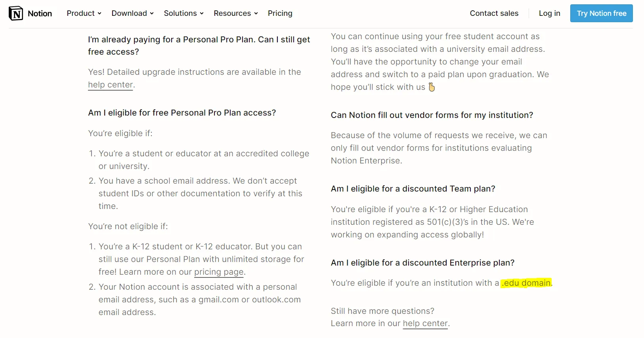Click the crossed fingers emoji icon
The height and width of the screenshot is (338, 644).
point(432,87)
